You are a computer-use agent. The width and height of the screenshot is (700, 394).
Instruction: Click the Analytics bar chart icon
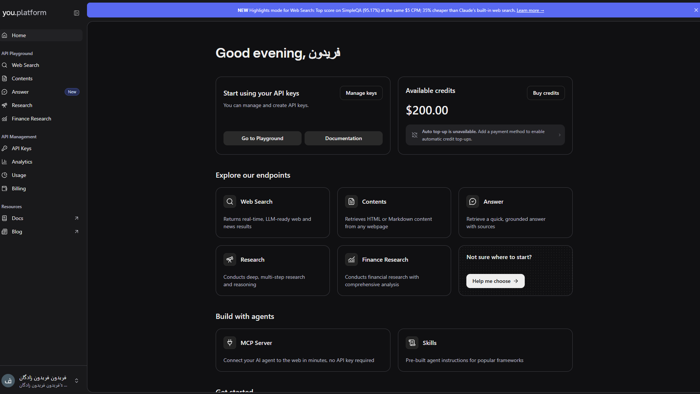[4, 162]
